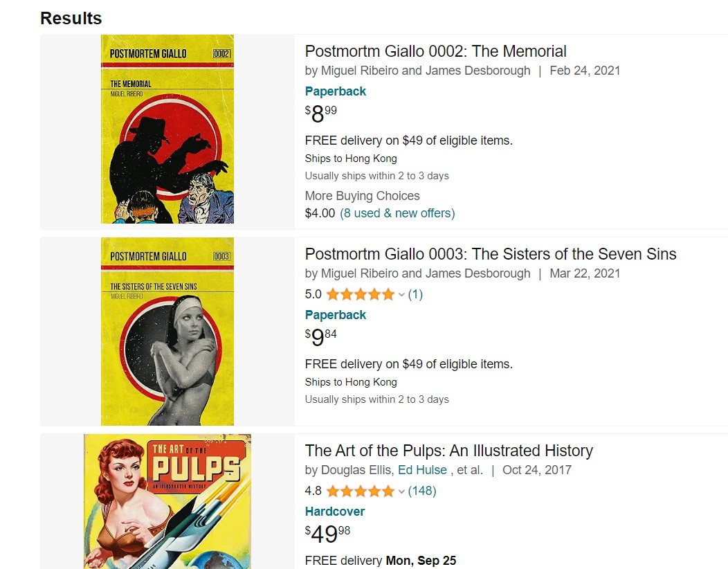
Task: Open the (148) reviews count link
Action: pyautogui.click(x=422, y=491)
